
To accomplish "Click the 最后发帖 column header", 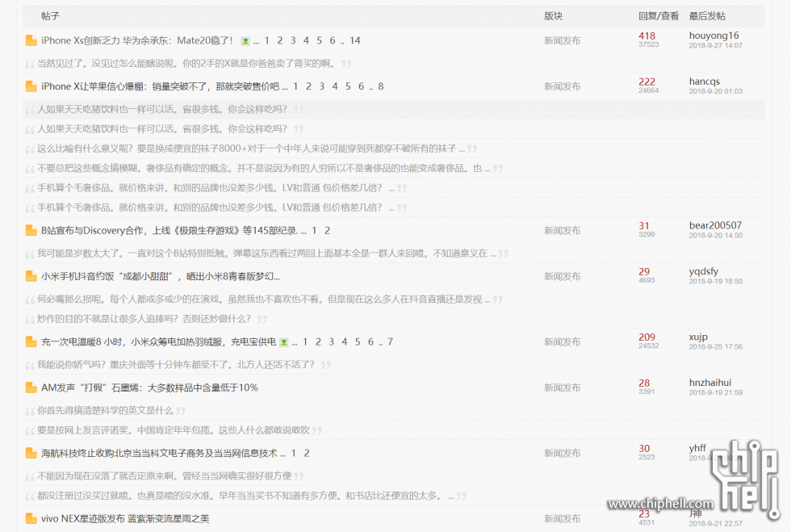I will point(707,16).
